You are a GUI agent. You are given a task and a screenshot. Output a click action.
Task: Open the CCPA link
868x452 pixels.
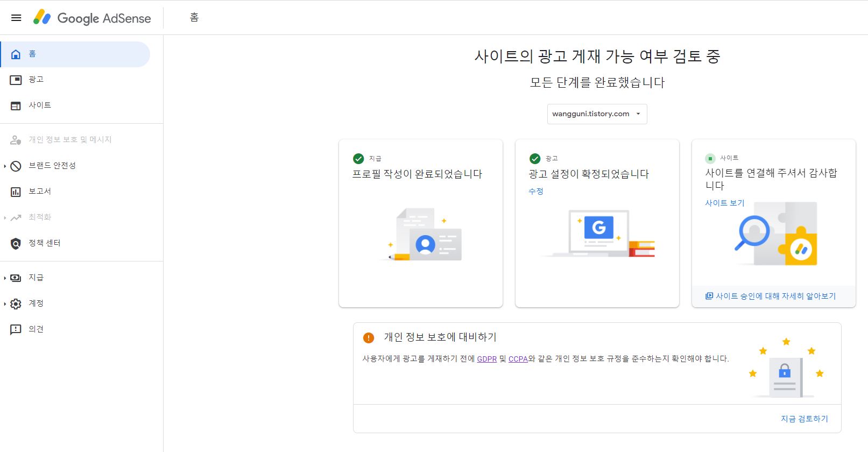518,359
